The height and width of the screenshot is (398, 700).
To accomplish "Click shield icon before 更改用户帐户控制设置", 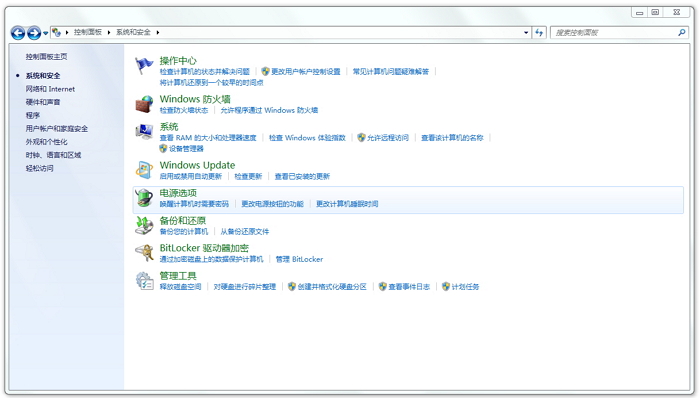I will point(265,71).
